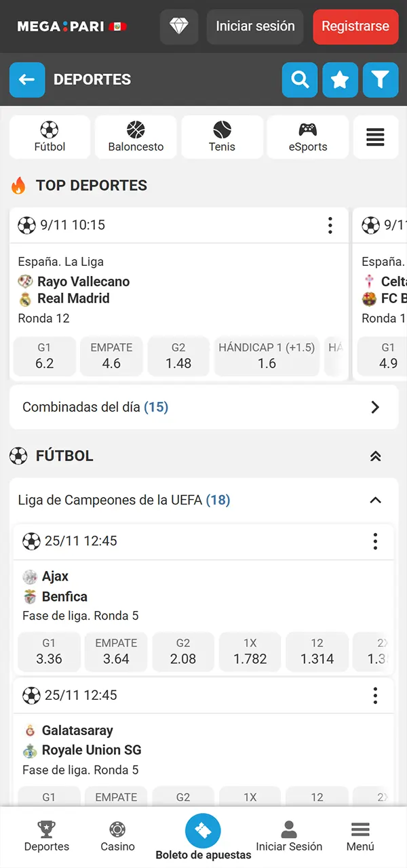Open three-dot menu on Rayo Vallecano match
Viewport: 407px width, 868px height.
(x=330, y=225)
